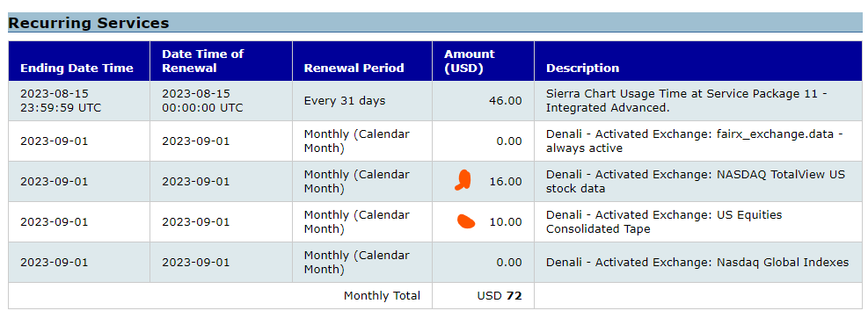Viewport: 868px width, 318px height.
Task: Click the orange mark beside 16.00
Action: pyautogui.click(x=463, y=180)
